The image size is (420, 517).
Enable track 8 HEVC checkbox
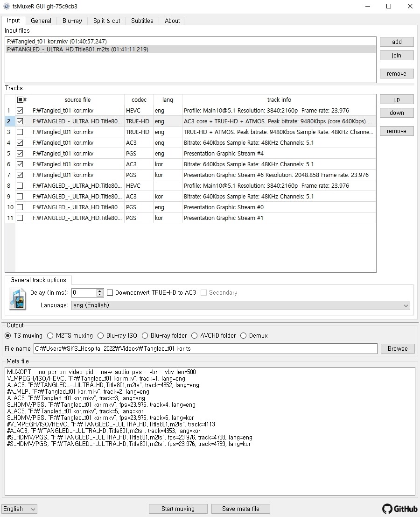(x=20, y=185)
